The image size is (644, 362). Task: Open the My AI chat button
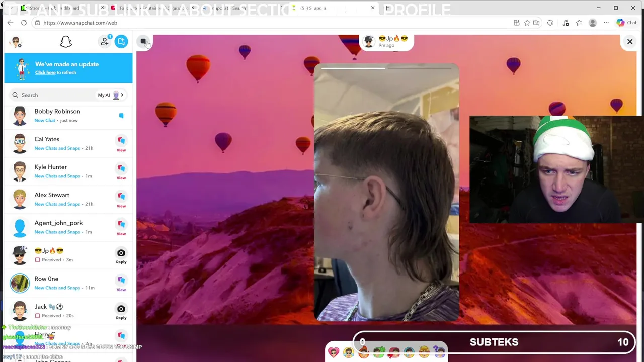pyautogui.click(x=111, y=95)
